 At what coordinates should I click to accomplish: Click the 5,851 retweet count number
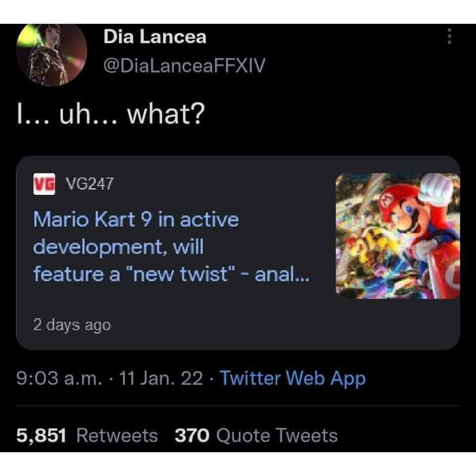coord(41,436)
